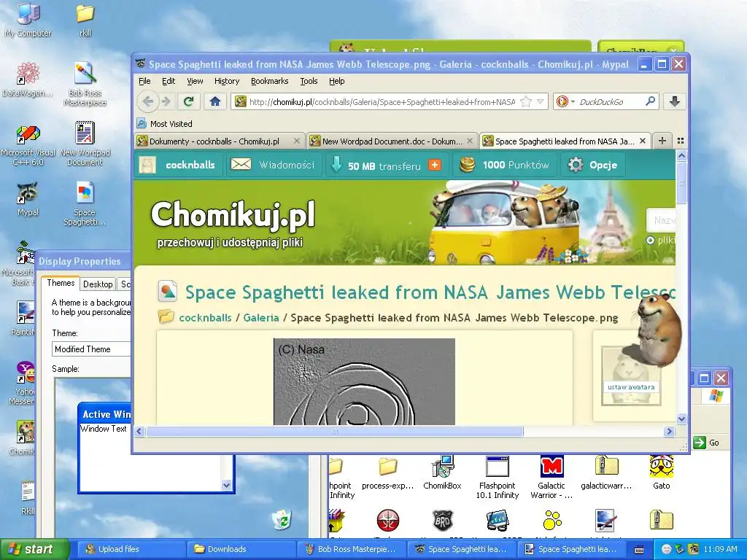Open the History menu

[x=227, y=81]
